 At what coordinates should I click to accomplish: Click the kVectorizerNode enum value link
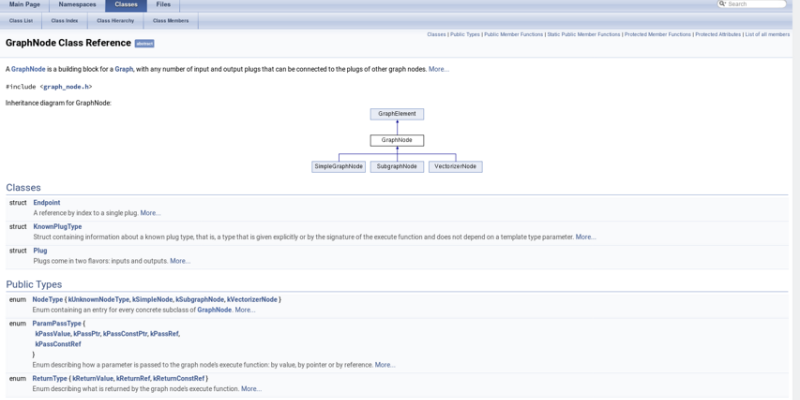253,299
